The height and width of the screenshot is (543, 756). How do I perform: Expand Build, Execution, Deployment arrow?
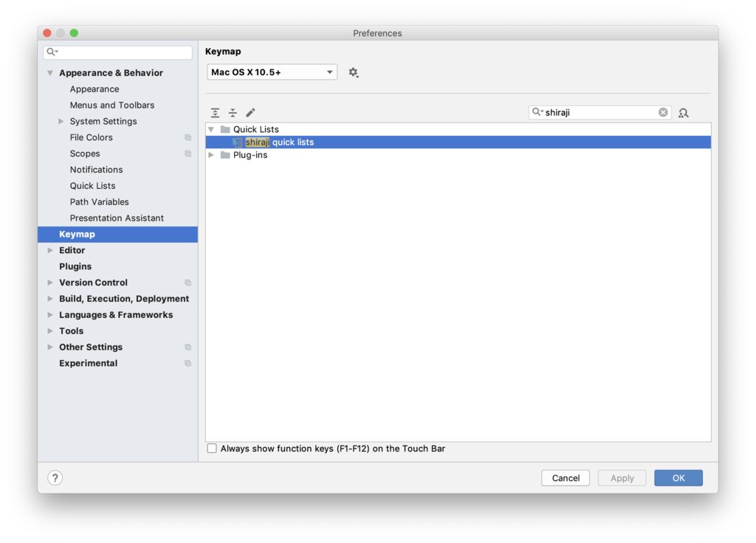click(50, 299)
